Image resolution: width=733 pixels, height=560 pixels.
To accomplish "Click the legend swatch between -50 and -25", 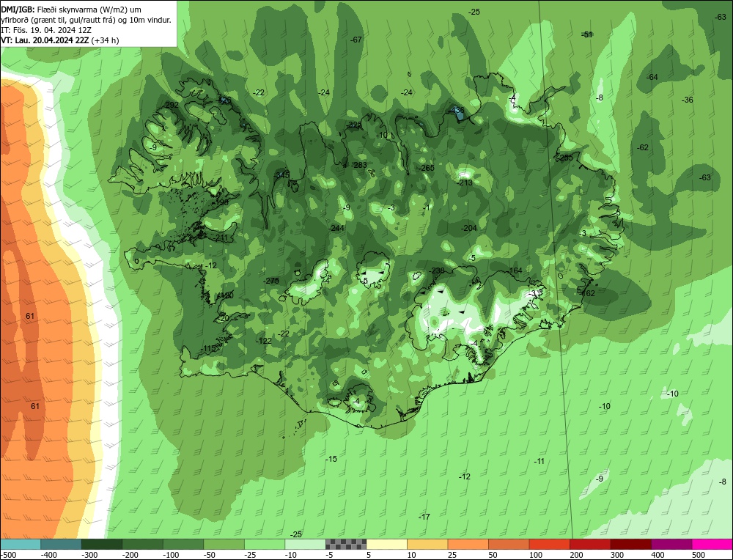I will (224, 544).
